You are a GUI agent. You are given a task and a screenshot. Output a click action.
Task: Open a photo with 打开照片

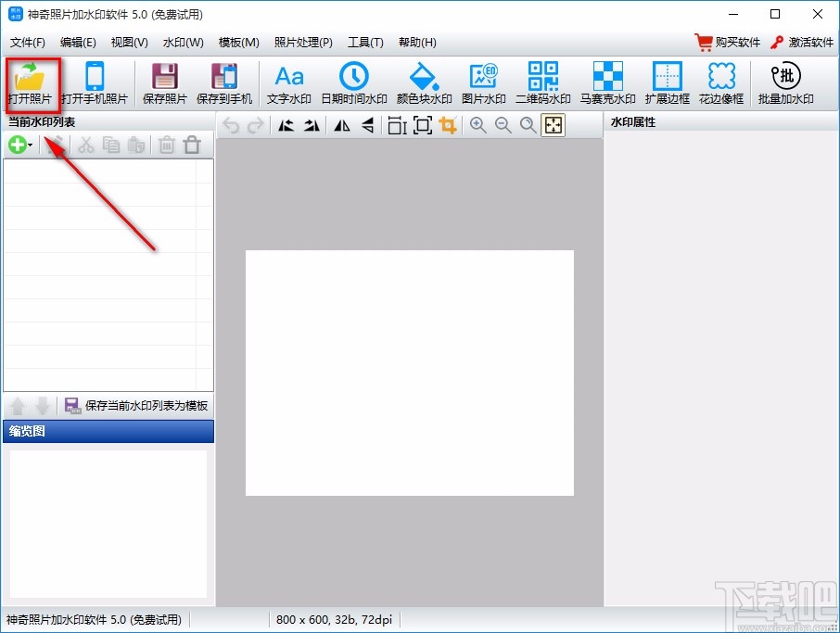tap(30, 83)
